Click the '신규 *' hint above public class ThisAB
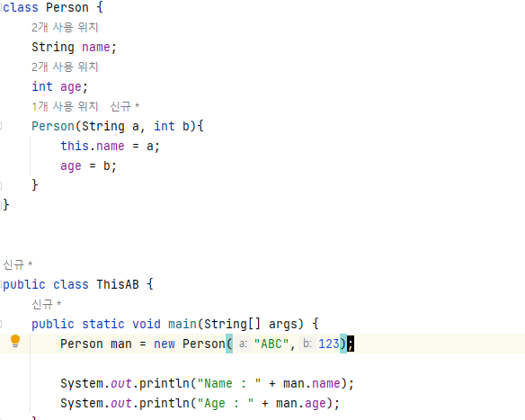This screenshot has width=525, height=420. [18, 264]
